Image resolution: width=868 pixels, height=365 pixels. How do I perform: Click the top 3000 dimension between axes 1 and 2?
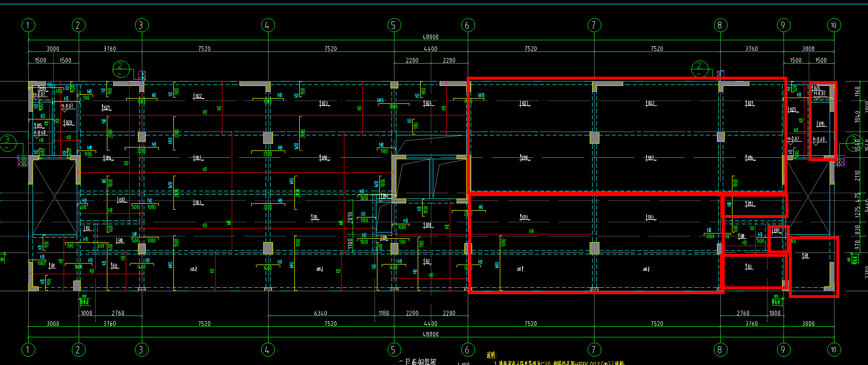pyautogui.click(x=53, y=49)
